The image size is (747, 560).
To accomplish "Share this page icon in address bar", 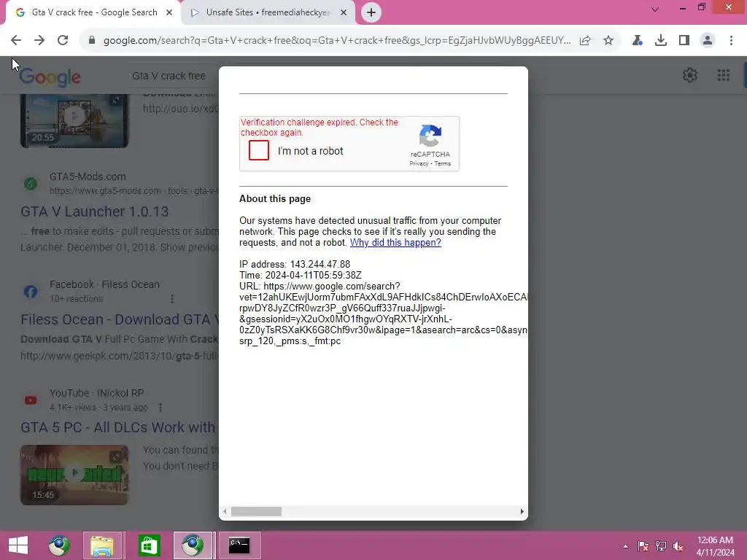I will tap(585, 41).
